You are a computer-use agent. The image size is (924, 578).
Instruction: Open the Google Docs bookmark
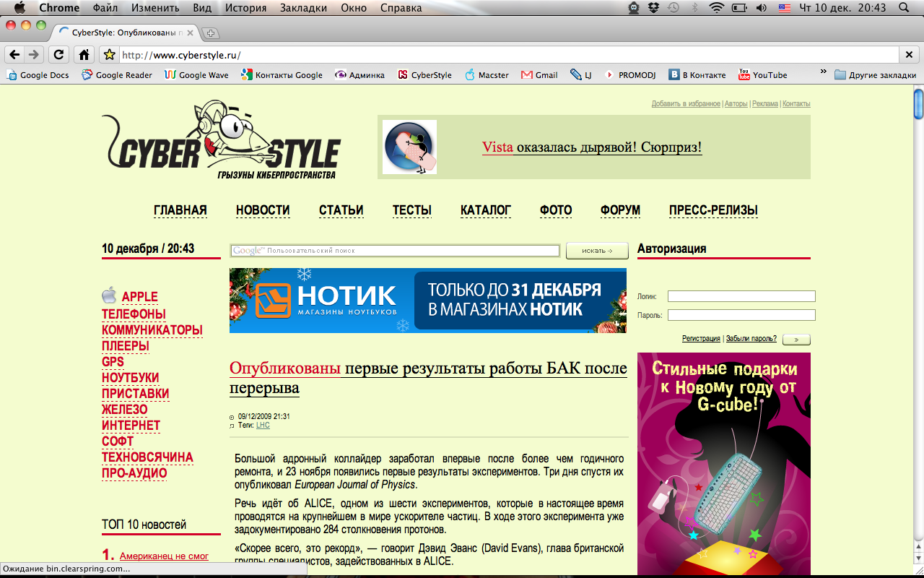click(x=37, y=74)
